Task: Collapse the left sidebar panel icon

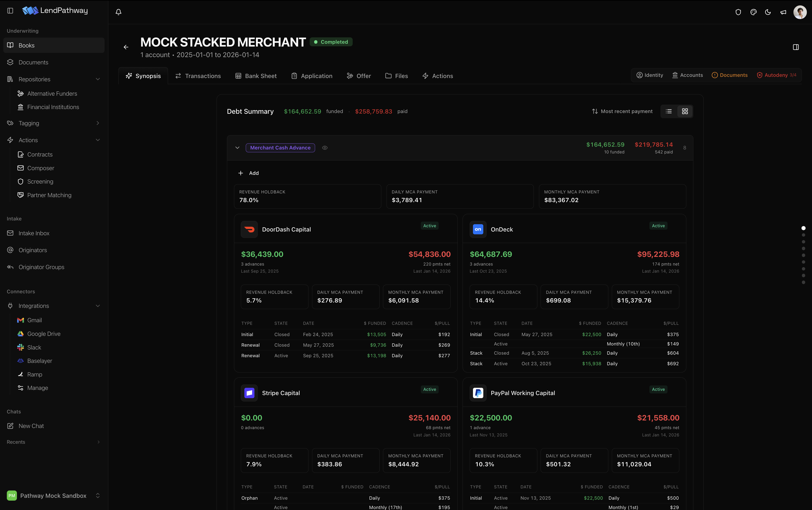Action: click(x=10, y=11)
